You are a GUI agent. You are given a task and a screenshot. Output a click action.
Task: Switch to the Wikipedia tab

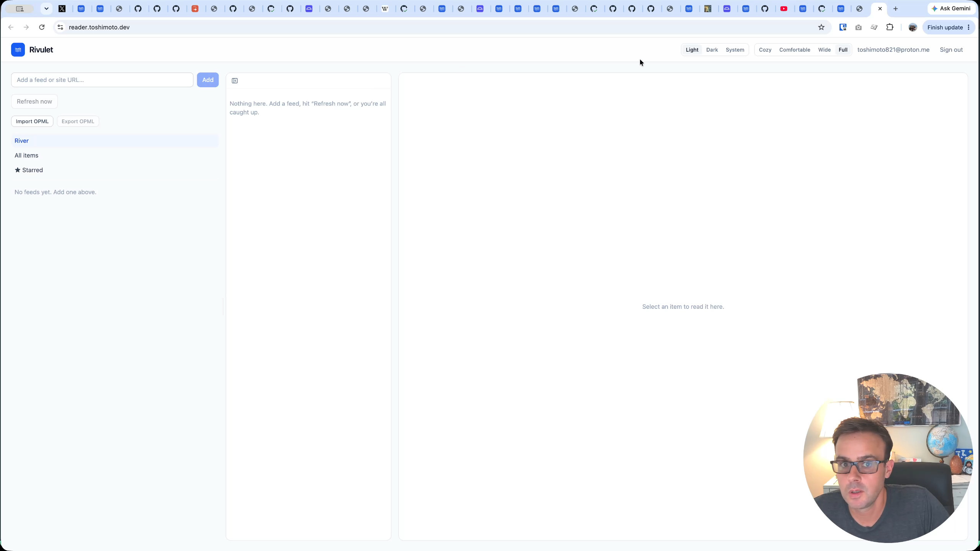(x=385, y=8)
